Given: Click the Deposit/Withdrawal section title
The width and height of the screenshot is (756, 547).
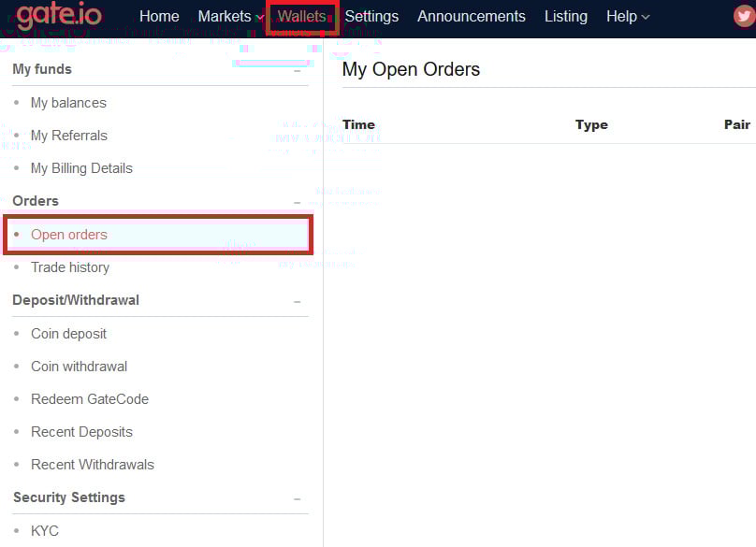Looking at the screenshot, I should (76, 300).
